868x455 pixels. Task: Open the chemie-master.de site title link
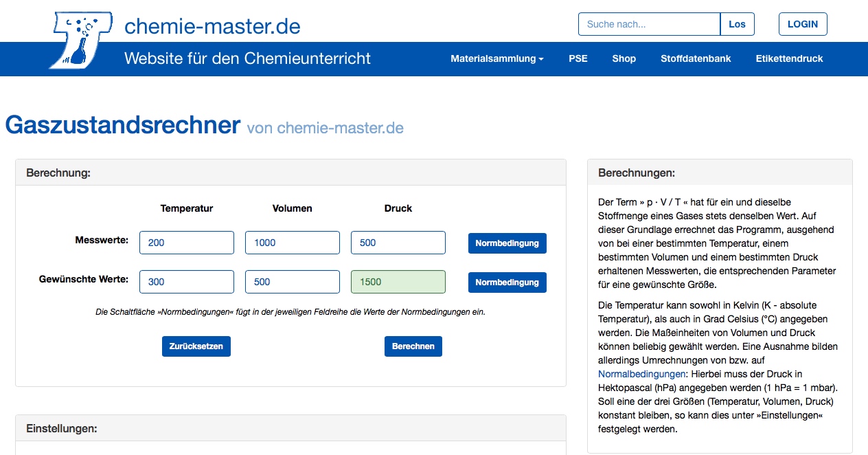click(212, 26)
